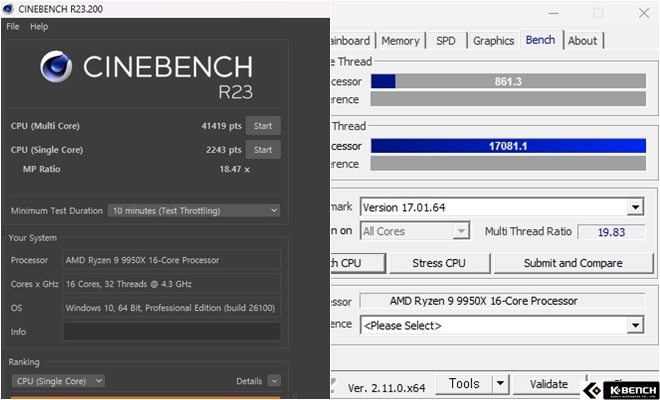This screenshot has height=400, width=660.
Task: Minimize the CPU-Z window
Action: tap(554, 13)
